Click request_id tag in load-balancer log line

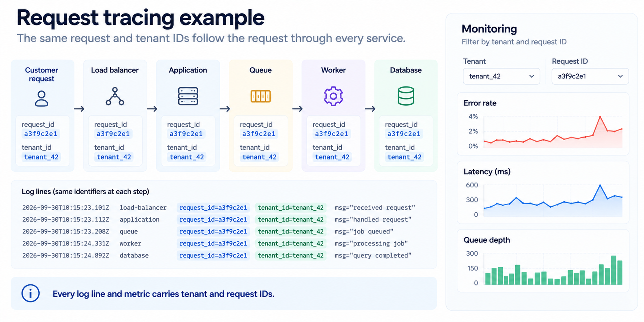tap(213, 207)
